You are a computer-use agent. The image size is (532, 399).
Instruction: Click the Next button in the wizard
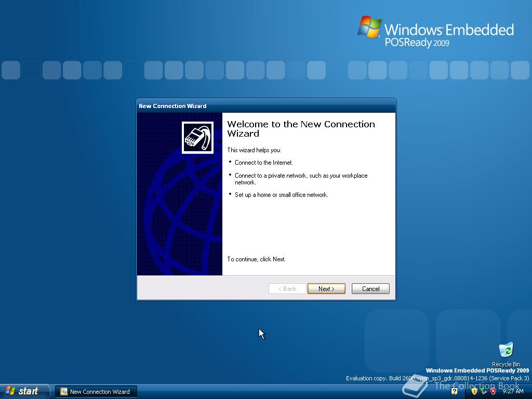pyautogui.click(x=326, y=288)
